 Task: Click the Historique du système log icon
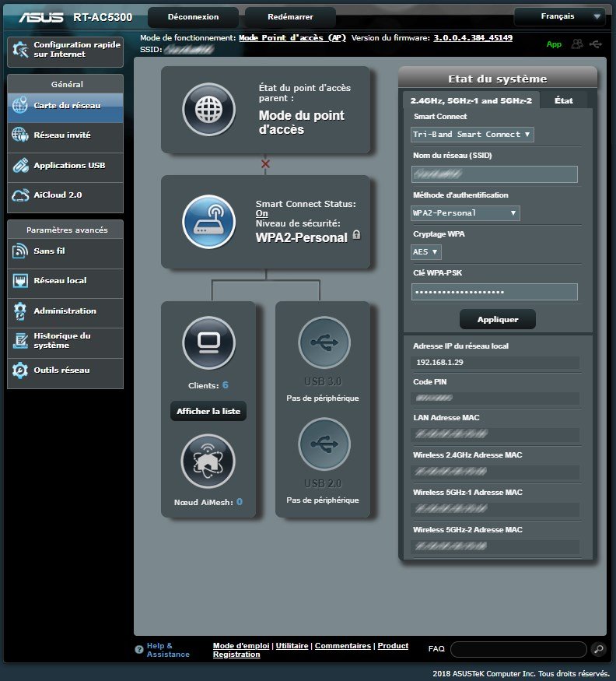[x=20, y=341]
